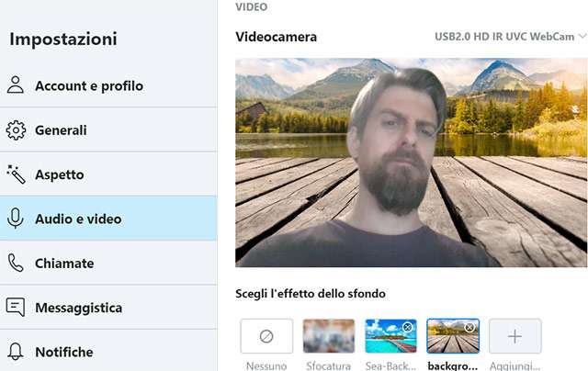This screenshot has width=588, height=371.
Task: Click the Videocamera label
Action: coord(277,37)
